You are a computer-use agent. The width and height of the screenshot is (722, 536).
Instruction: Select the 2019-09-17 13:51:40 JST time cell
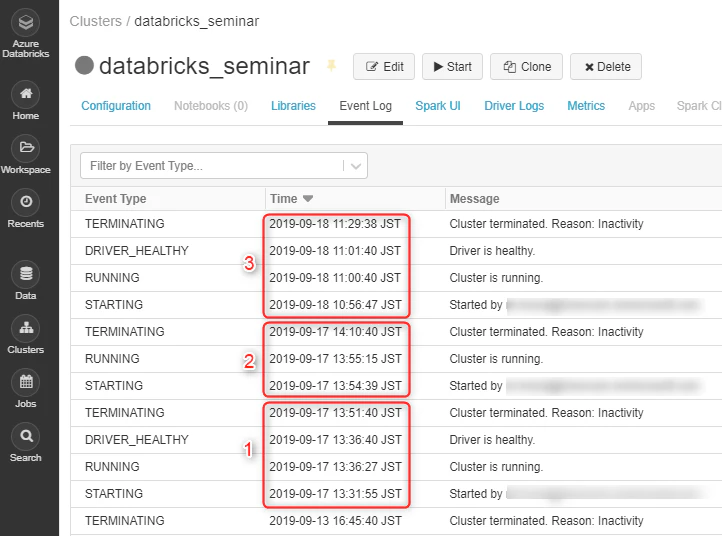coord(335,413)
